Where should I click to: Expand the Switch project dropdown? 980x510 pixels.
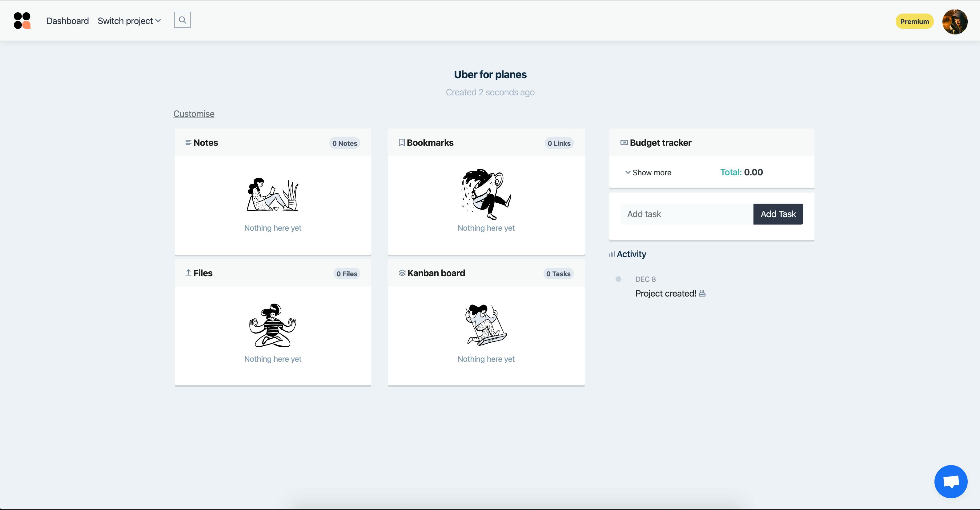pos(129,21)
